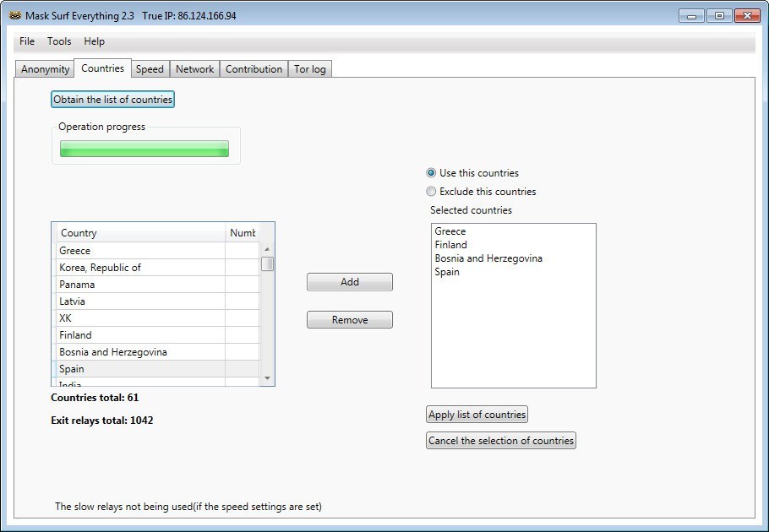Open the Tools menu
The image size is (769, 532).
click(59, 41)
